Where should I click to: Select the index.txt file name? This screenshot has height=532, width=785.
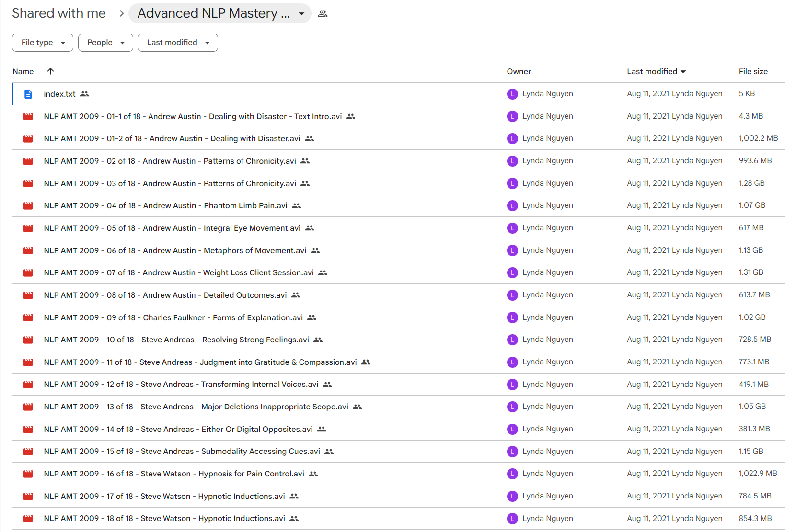coord(59,94)
